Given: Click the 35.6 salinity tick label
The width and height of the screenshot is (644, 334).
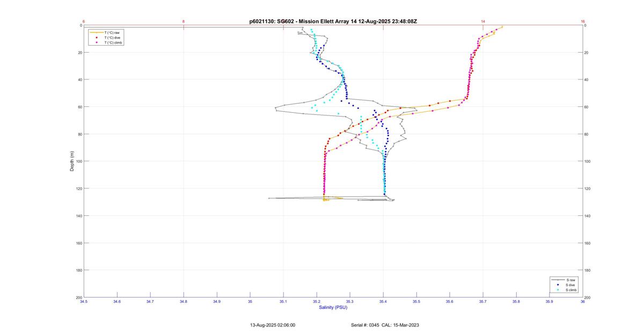Looking at the screenshot, I should point(450,302).
